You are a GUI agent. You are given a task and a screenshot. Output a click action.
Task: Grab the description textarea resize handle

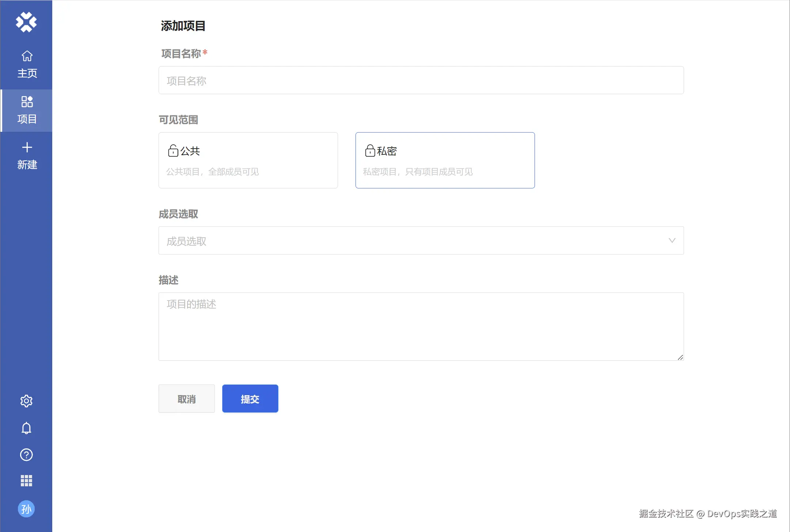pos(680,357)
